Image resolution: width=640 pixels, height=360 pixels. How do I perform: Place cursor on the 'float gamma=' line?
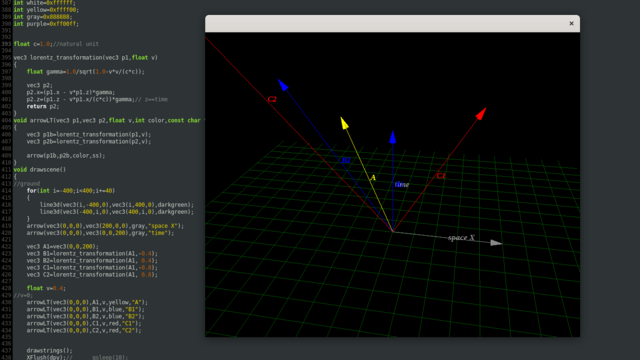pos(86,71)
